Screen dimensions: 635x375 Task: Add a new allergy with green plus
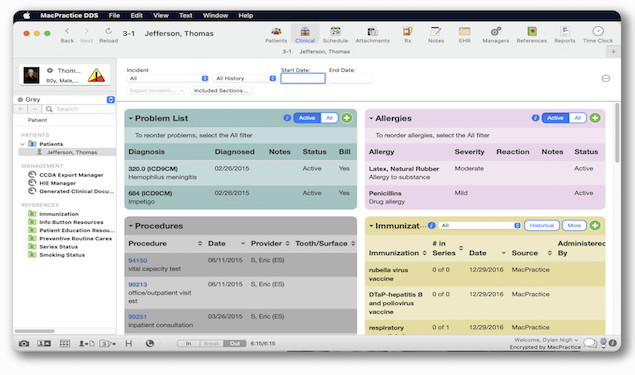coord(595,118)
